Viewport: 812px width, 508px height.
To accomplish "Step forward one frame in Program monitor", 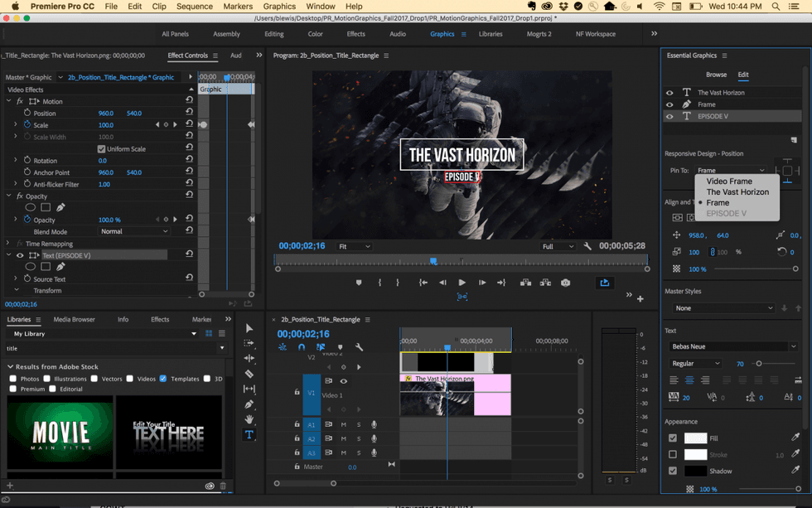I will 482,283.
